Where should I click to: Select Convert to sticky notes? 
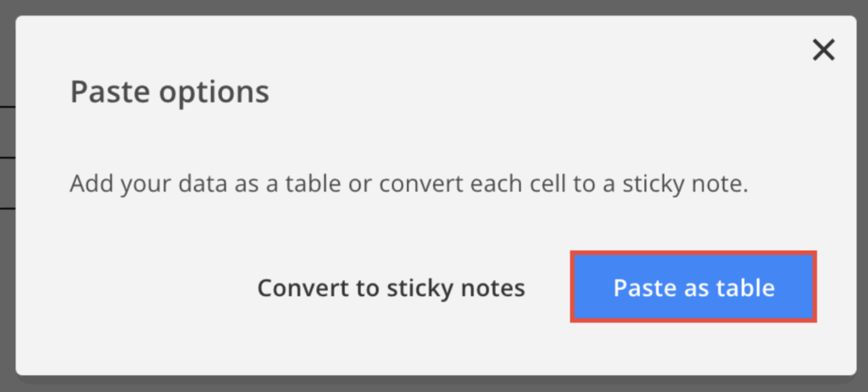[x=391, y=288]
